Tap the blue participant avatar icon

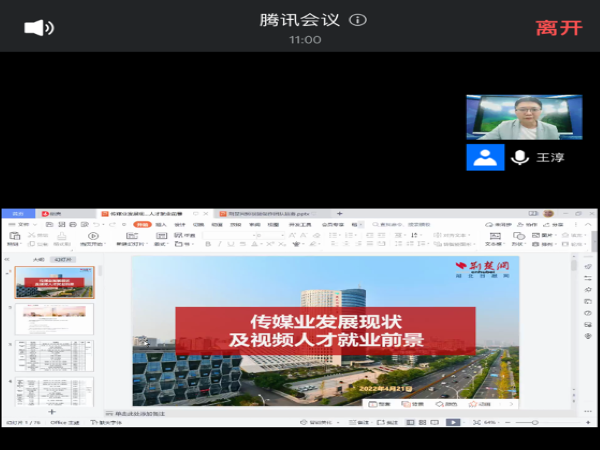[485, 157]
